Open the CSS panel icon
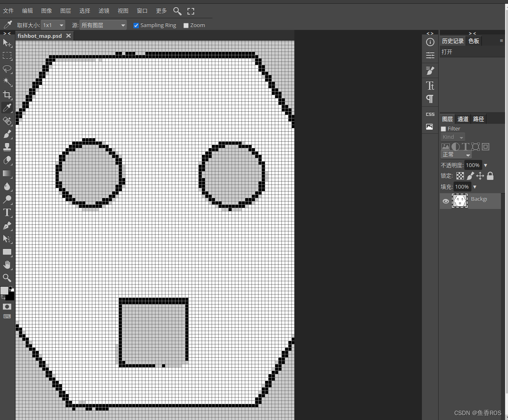The image size is (508, 420). [430, 114]
